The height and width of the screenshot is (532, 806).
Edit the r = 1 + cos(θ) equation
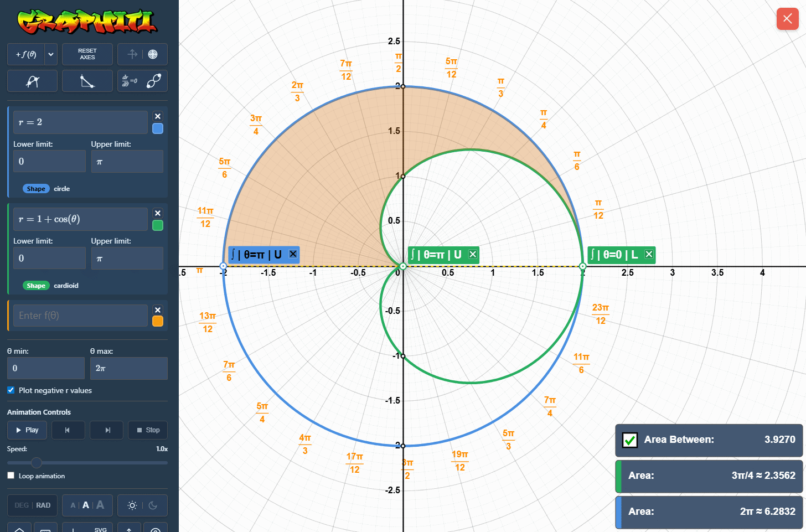coord(80,219)
